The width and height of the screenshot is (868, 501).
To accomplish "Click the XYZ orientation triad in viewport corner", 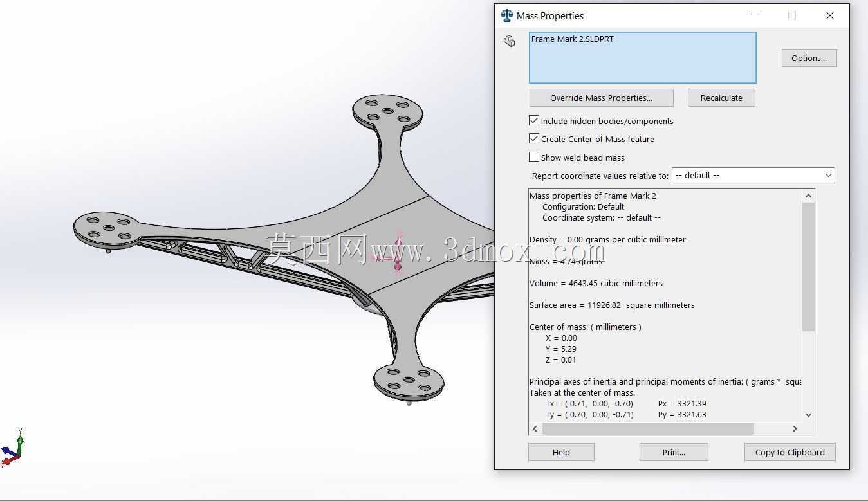I will coord(13,448).
